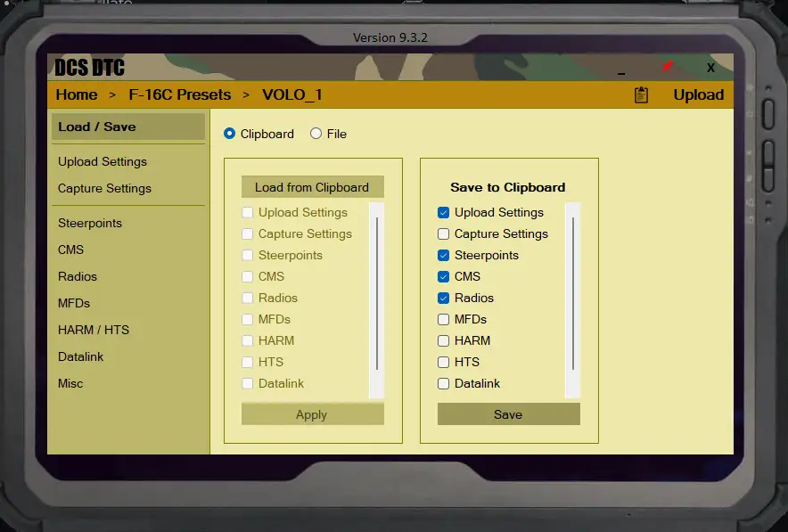This screenshot has height=532, width=788.
Task: Check Steerpoints in Load from Clipboard list
Action: click(247, 255)
